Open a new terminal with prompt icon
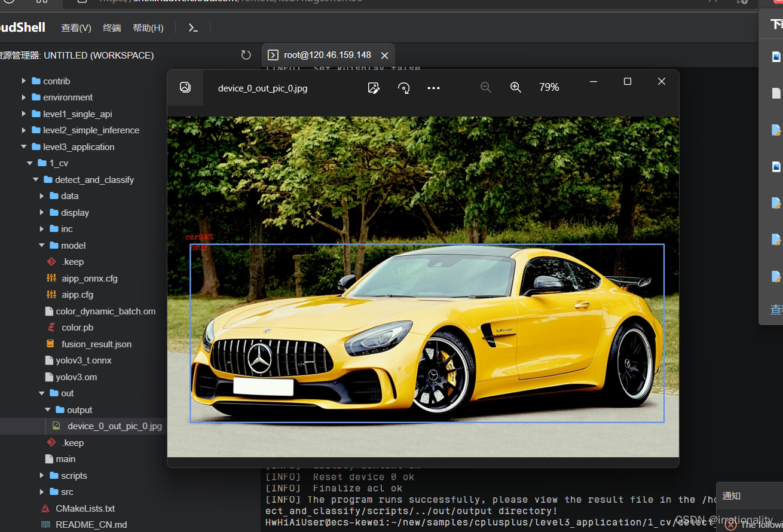The image size is (783, 532). (x=193, y=27)
